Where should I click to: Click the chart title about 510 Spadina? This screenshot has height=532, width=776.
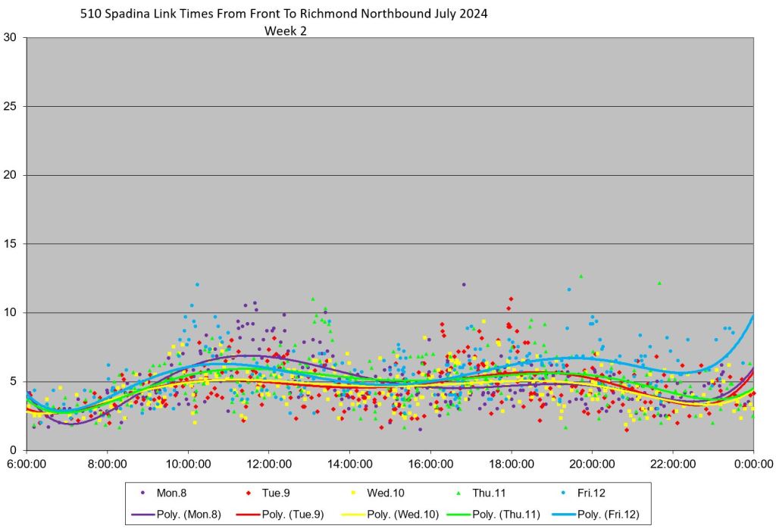284,14
